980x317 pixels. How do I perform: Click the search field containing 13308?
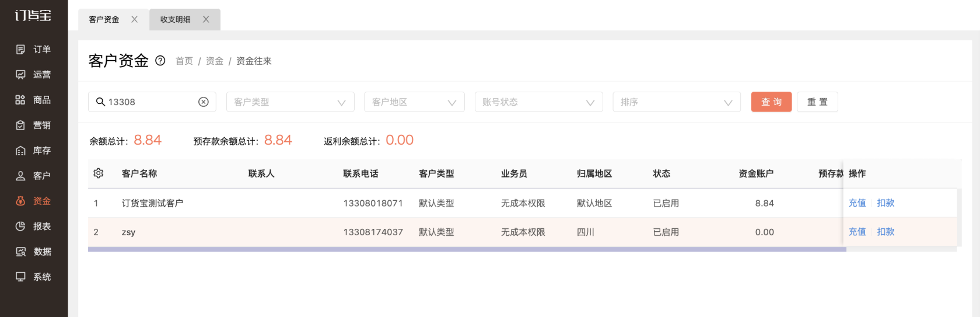coord(149,102)
